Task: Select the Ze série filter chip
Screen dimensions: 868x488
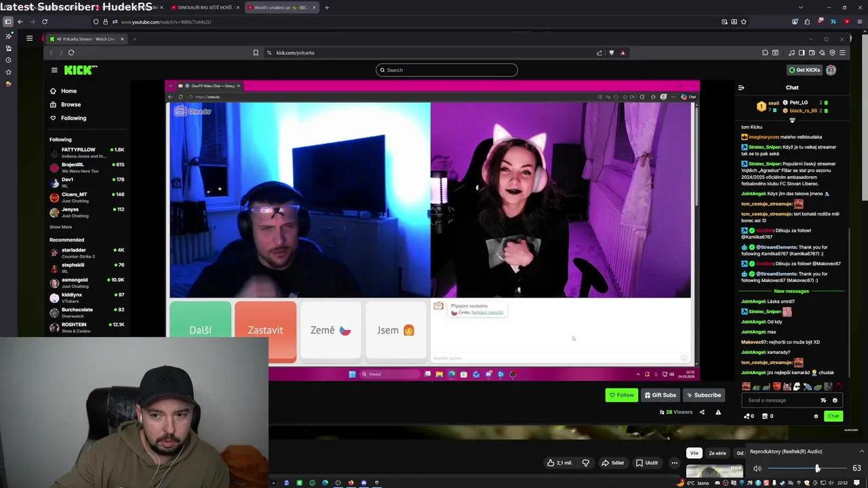Action: tap(717, 453)
